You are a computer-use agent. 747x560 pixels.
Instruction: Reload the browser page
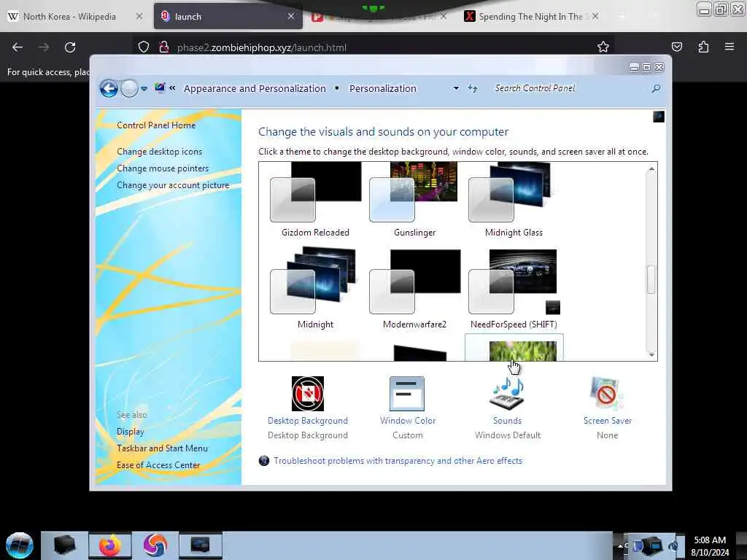tap(70, 47)
